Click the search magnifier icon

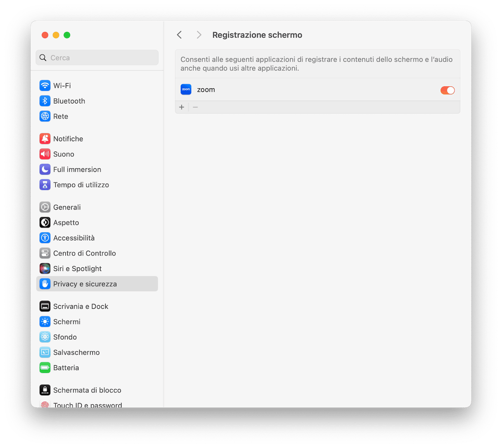[43, 58]
